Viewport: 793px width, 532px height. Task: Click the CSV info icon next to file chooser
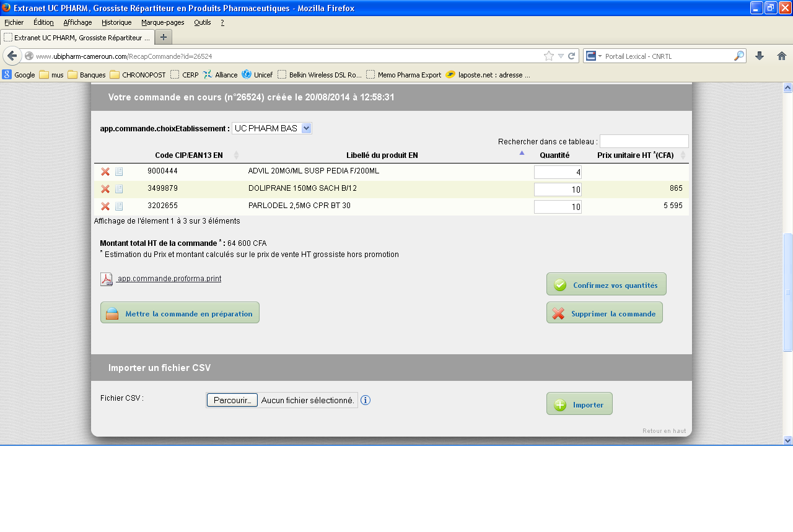pos(366,400)
